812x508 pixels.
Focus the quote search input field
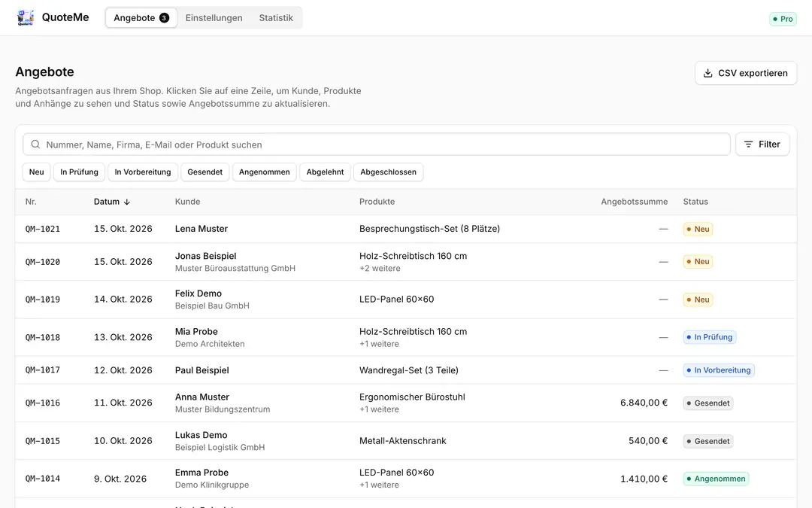[377, 144]
